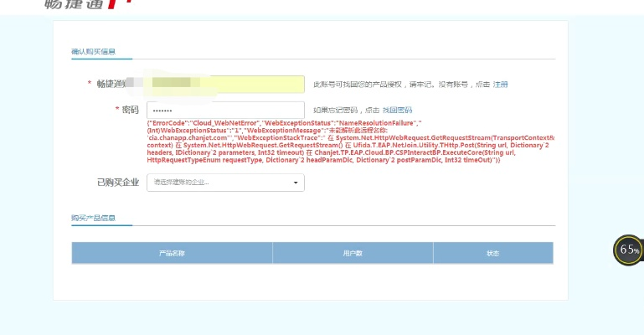Open the 已购买企业 dropdown

point(225,183)
